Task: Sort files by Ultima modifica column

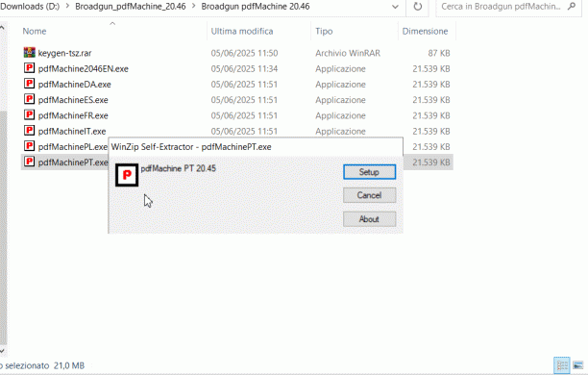Action: point(242,31)
